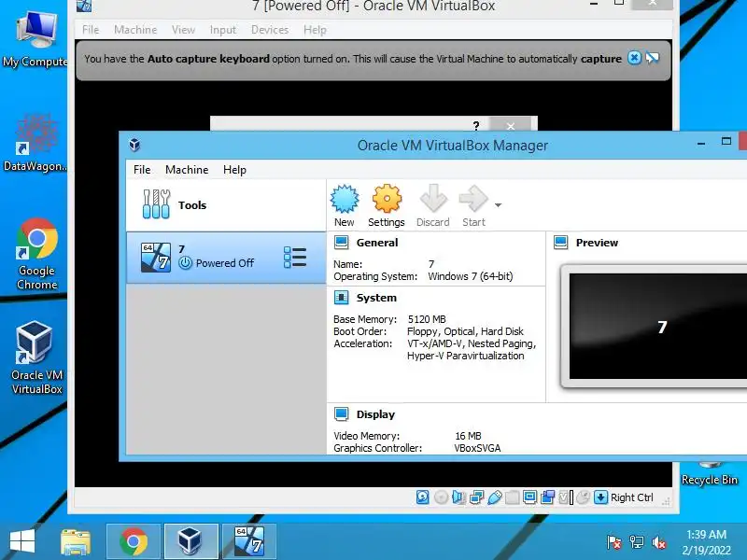Select the Tools entry icon
The image size is (747, 560).
(x=156, y=204)
